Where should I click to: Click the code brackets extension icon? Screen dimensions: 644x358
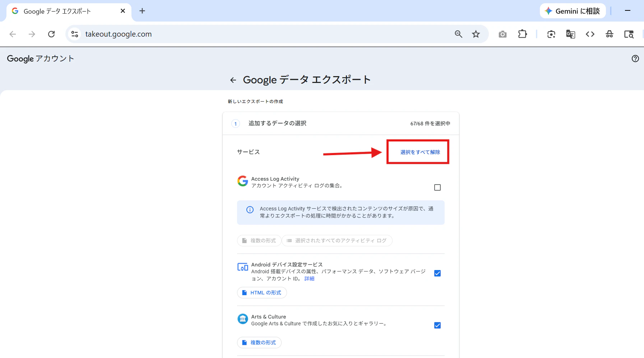(590, 34)
